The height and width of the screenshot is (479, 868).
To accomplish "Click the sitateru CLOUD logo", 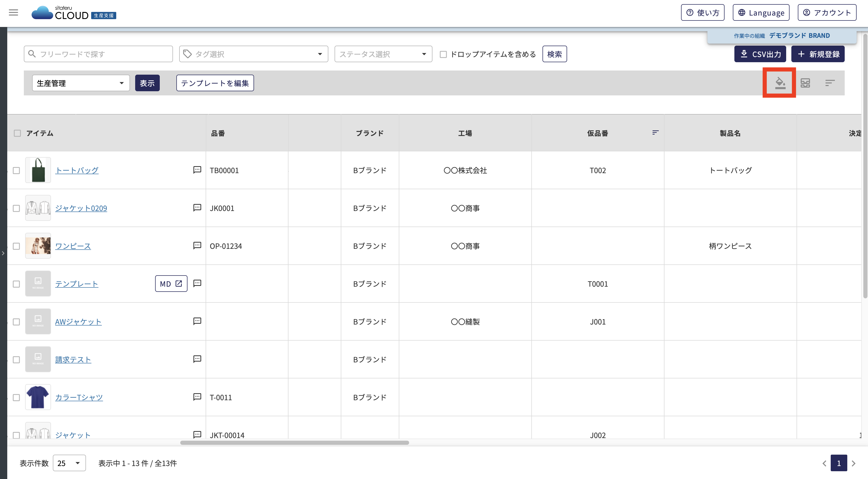I will click(x=74, y=13).
